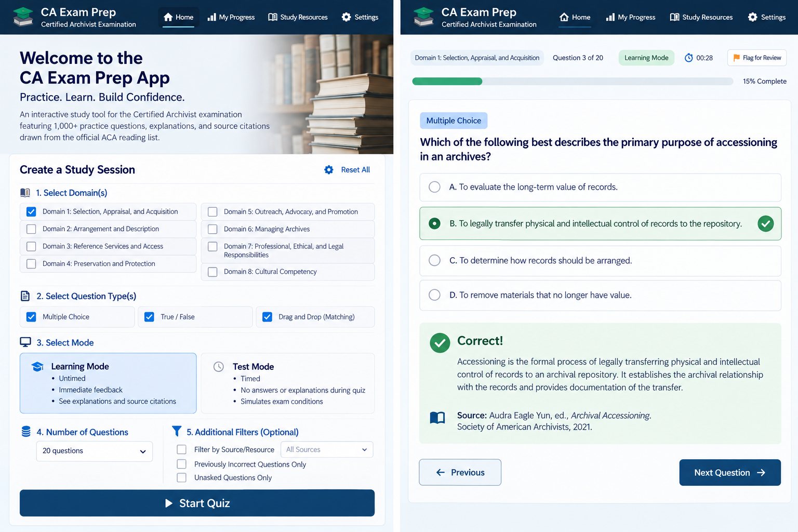This screenshot has width=798, height=532.
Task: Enable Domain 8: Cultural Competency checkbox
Action: (x=212, y=272)
